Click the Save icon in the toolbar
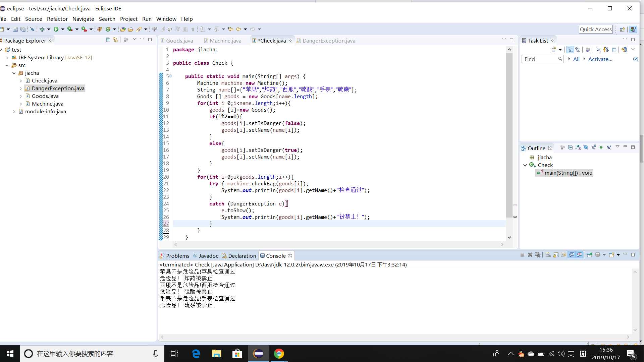Image resolution: width=644 pixels, height=362 pixels. 15,29
